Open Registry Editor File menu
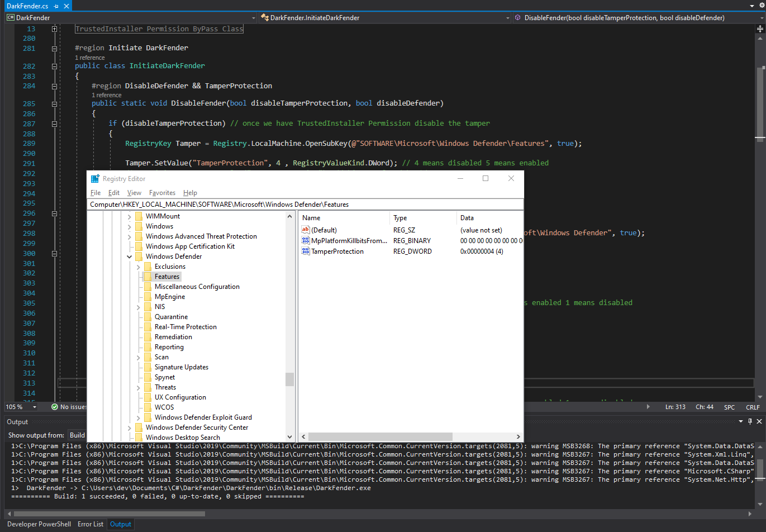 [96, 193]
